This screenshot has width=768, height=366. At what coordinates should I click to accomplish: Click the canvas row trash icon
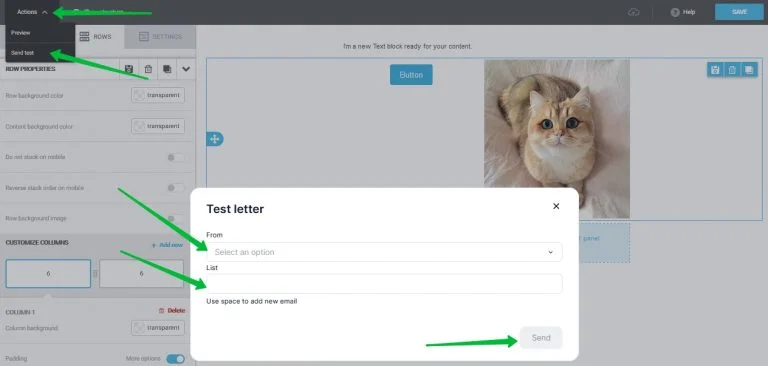tap(732, 70)
